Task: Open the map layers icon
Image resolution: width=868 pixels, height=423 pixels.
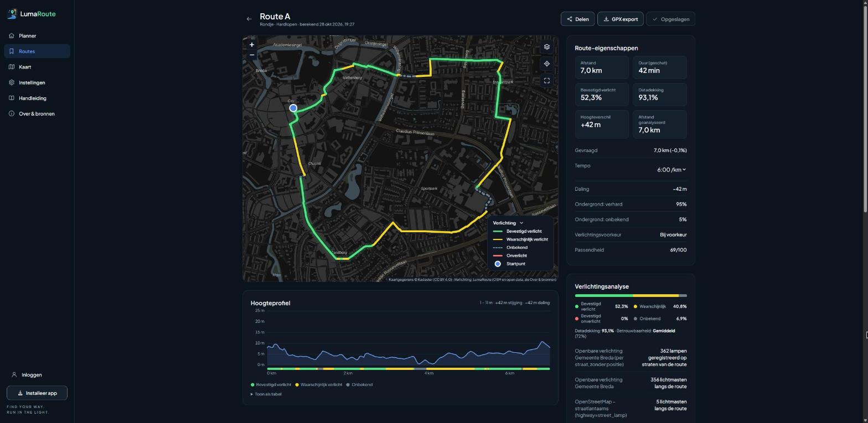Action: [x=547, y=47]
